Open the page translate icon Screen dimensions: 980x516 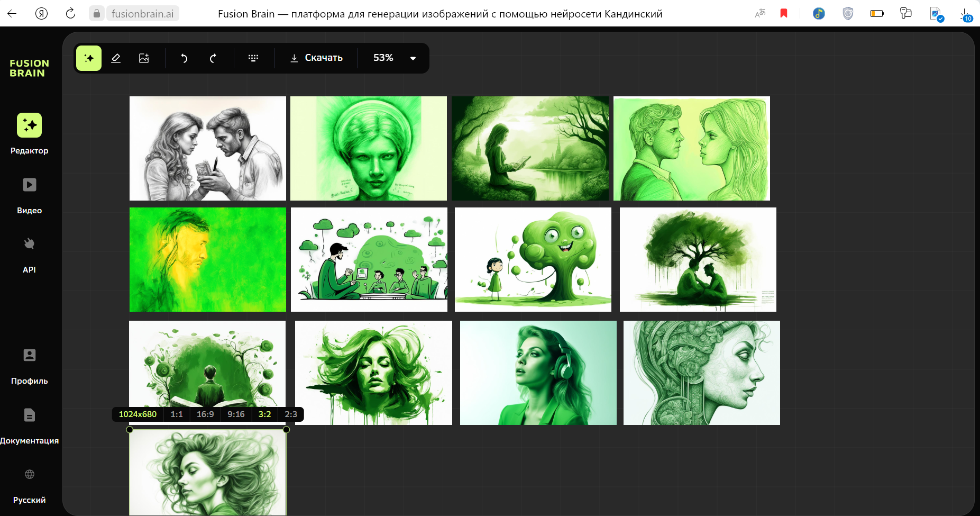pos(760,13)
